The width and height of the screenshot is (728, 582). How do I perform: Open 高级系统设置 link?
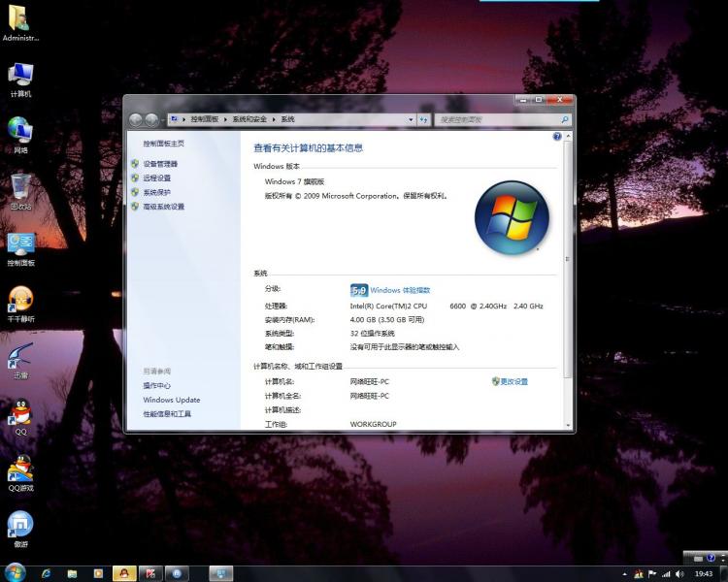click(x=163, y=207)
